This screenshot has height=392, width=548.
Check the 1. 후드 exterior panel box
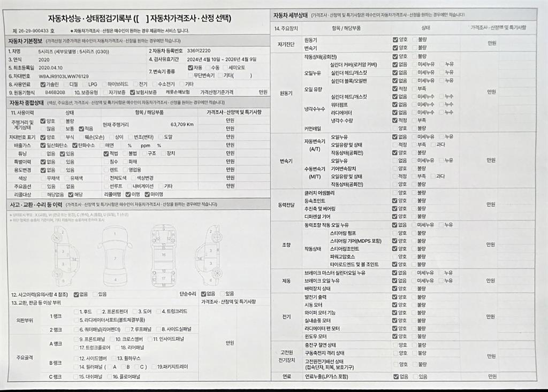point(75,311)
